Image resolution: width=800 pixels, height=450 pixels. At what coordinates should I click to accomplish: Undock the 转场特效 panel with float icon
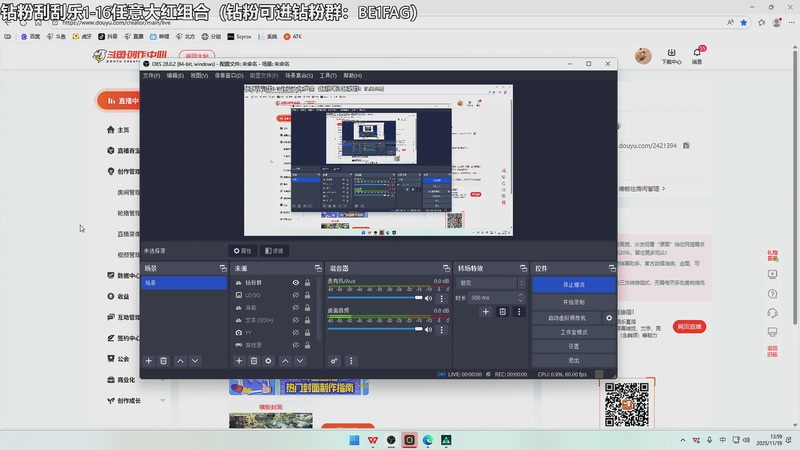523,268
